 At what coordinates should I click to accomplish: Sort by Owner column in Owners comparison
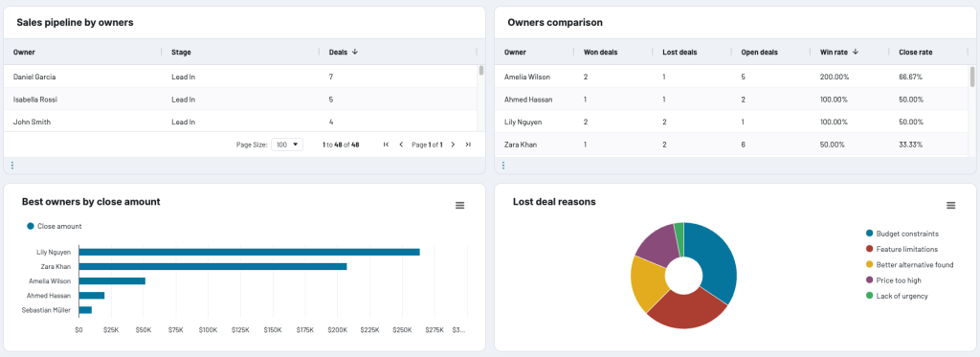pyautogui.click(x=515, y=52)
